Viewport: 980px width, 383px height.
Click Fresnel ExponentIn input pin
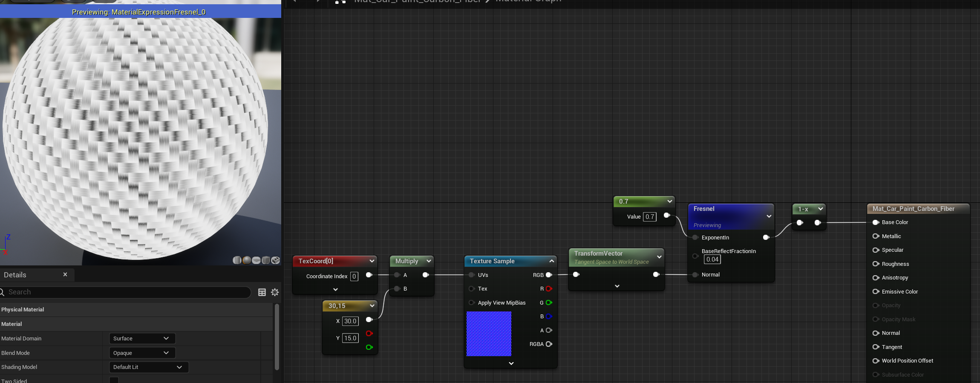[695, 238]
